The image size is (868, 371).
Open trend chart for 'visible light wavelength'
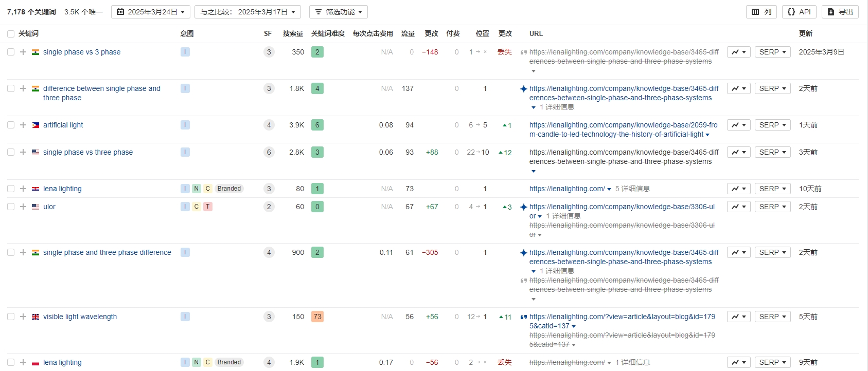(739, 317)
